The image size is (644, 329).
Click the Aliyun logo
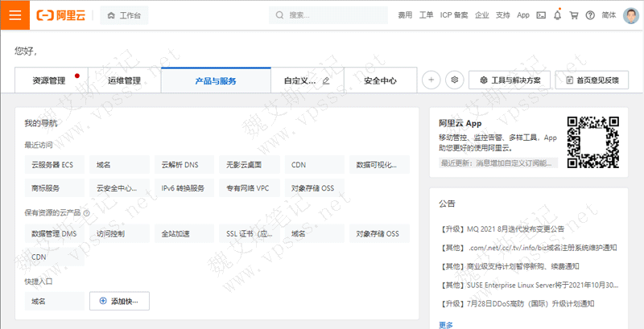click(61, 15)
